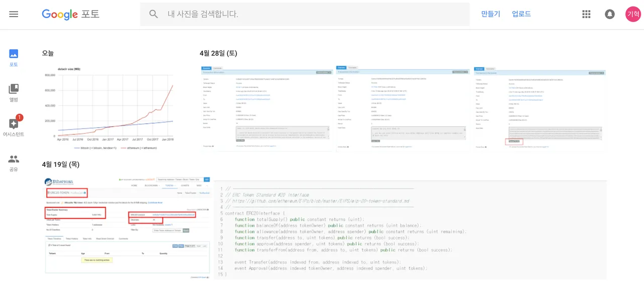Open the Google apps grid
The height and width of the screenshot is (281, 644).
click(586, 14)
